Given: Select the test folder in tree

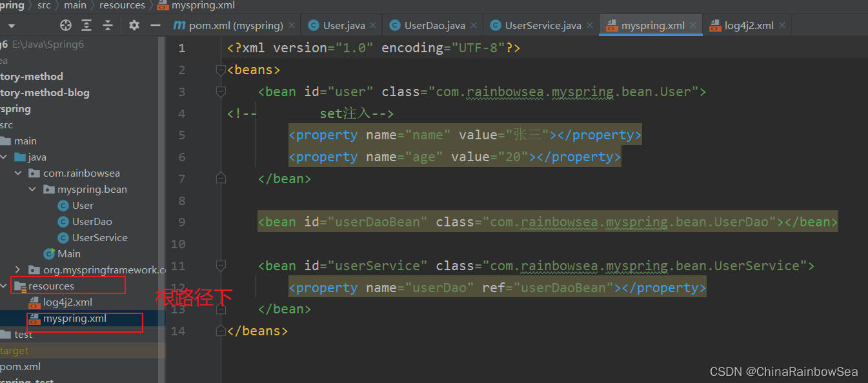Looking at the screenshot, I should (x=23, y=334).
